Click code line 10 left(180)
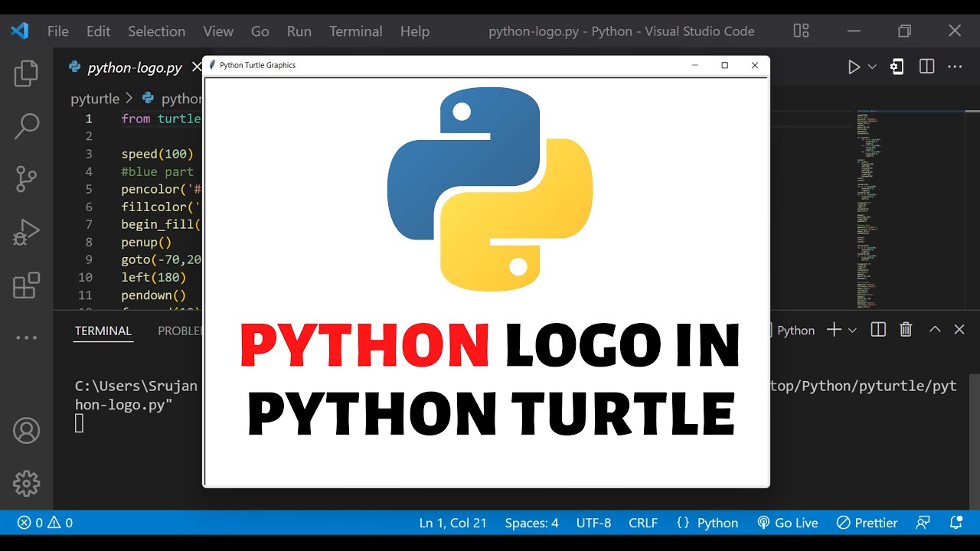This screenshot has width=980, height=551. click(x=153, y=277)
